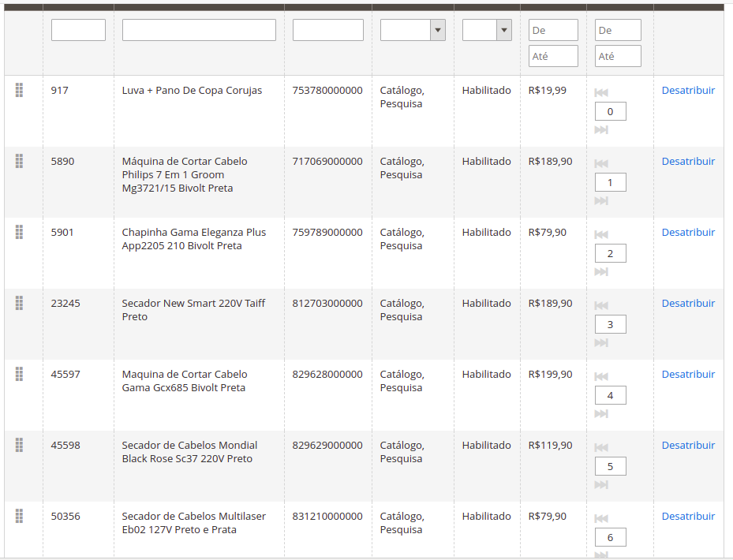Screen dimensions: 733x560
Task: Unassign product 23245 via Desatribuir link
Action: click(x=688, y=303)
